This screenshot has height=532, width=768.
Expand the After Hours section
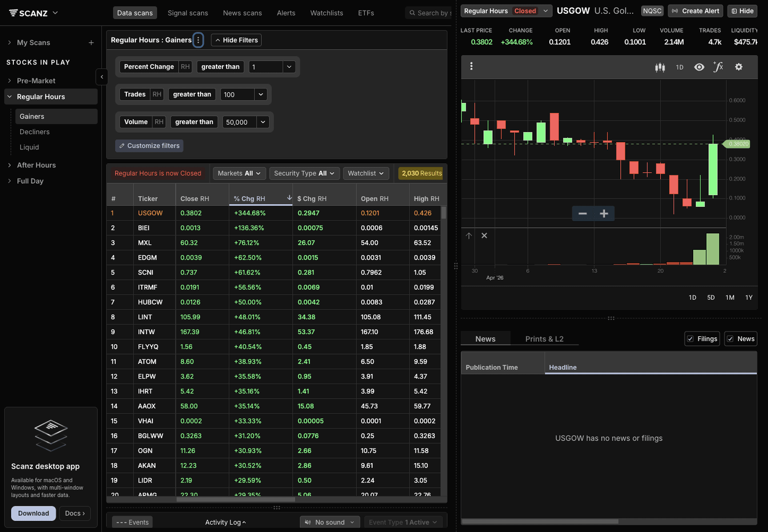click(10, 165)
